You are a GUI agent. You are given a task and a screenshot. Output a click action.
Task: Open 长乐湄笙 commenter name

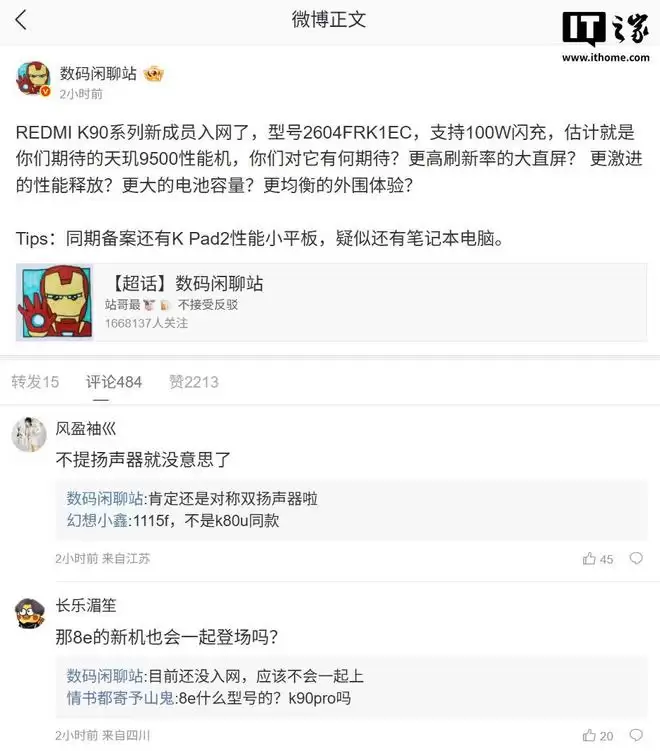(86, 605)
